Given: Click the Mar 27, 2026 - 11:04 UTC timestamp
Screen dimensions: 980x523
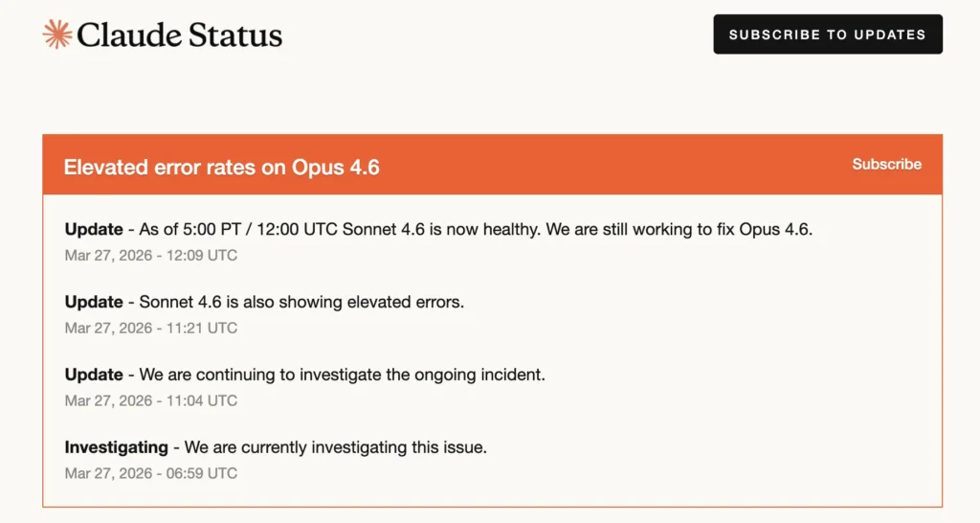Looking at the screenshot, I should click(x=151, y=400).
